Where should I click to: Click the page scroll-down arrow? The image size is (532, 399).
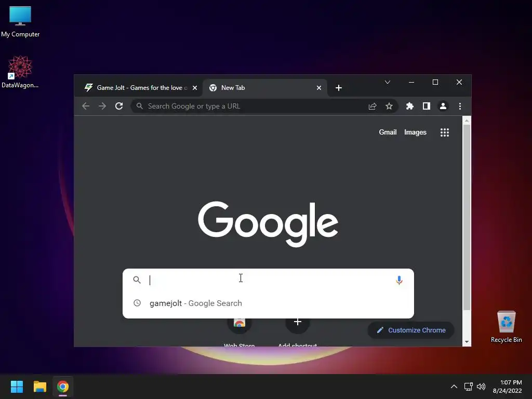(467, 342)
